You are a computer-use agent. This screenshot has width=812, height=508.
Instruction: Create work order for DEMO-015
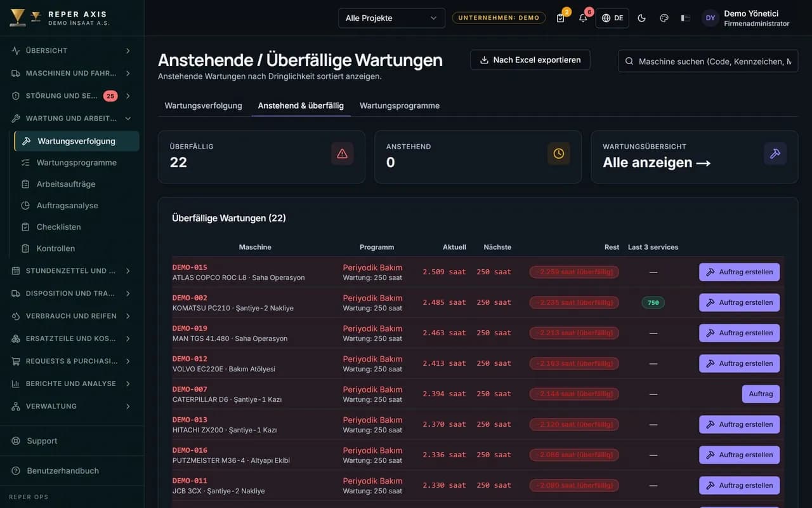click(x=740, y=272)
